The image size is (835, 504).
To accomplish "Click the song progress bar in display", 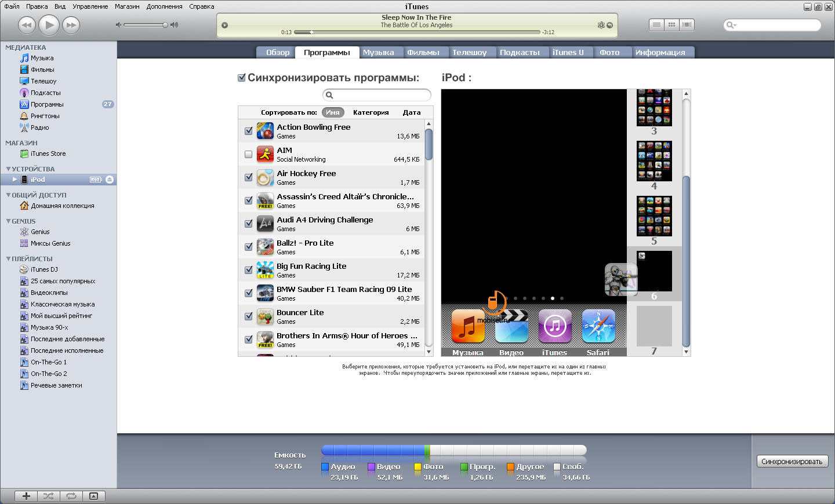I will click(x=416, y=32).
